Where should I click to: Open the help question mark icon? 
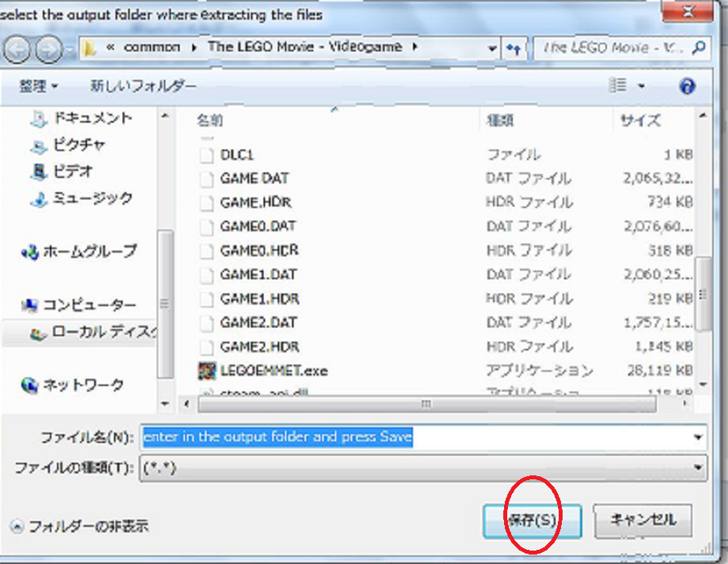[687, 86]
